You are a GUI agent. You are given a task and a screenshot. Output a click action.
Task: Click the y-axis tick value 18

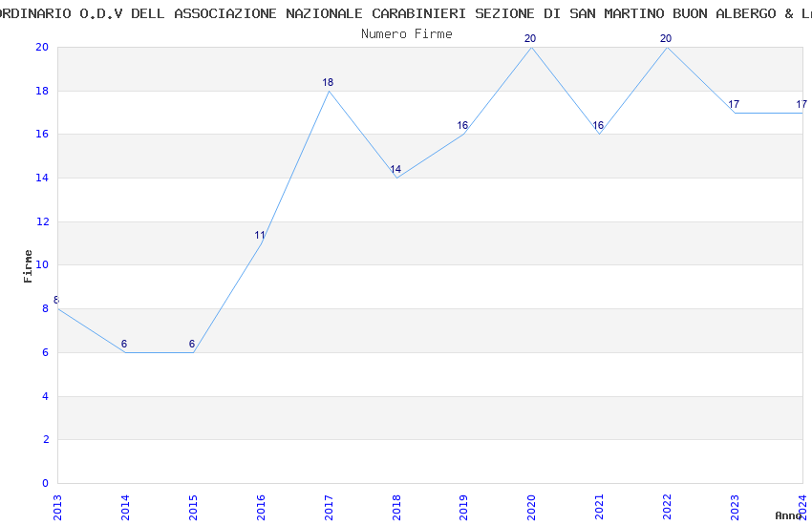click(x=42, y=91)
